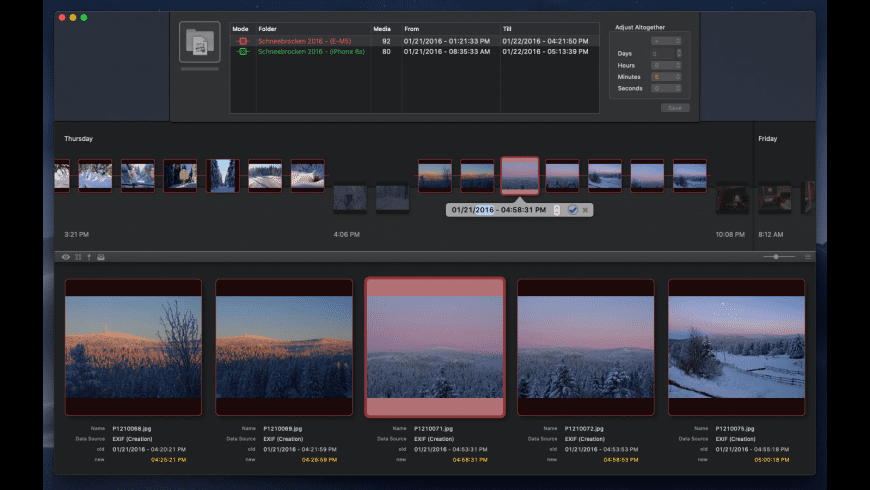Viewport: 870px width, 490px height.
Task: Select the large P1210072.jpg thumbnail
Action: coord(586,347)
